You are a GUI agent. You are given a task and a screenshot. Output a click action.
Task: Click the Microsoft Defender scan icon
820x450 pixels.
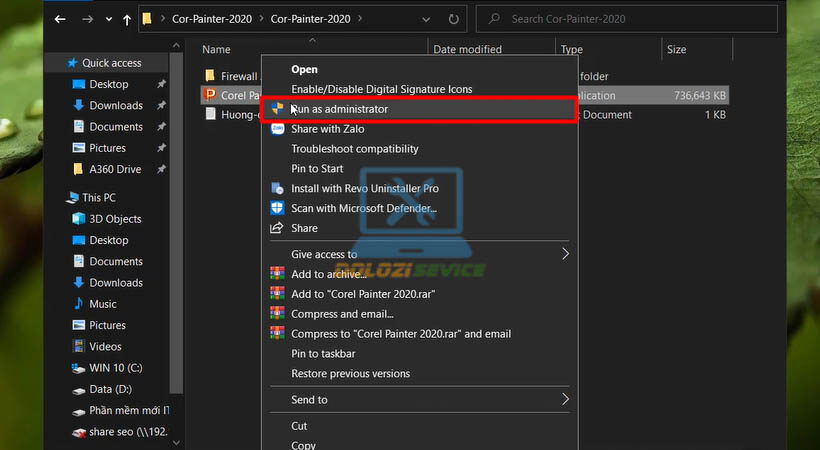click(277, 208)
